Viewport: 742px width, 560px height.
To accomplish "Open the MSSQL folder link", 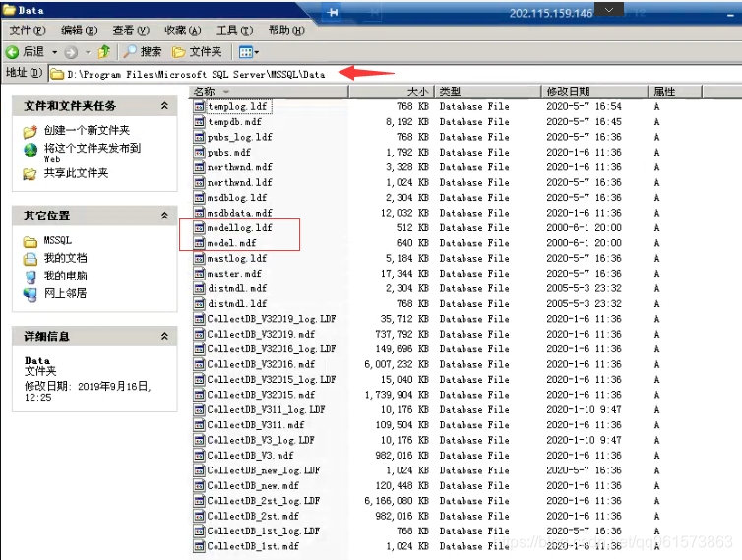I will (x=58, y=240).
